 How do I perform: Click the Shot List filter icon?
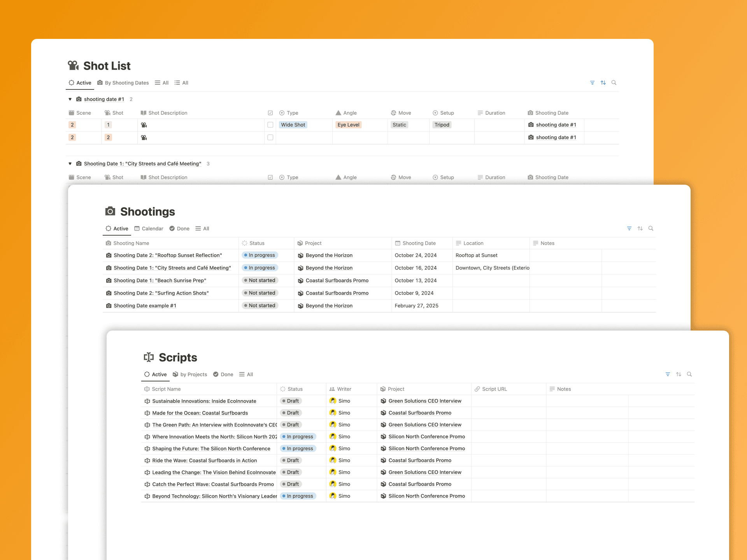[x=592, y=83]
